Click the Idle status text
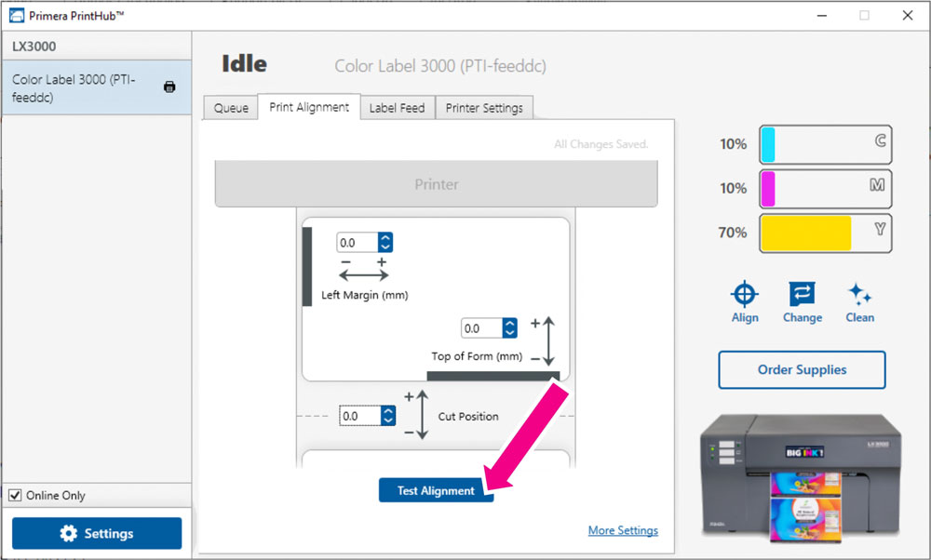931x560 pixels. (244, 63)
